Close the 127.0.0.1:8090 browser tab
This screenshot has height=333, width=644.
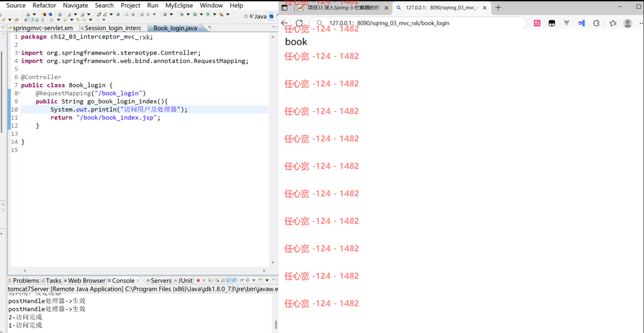(x=485, y=7)
